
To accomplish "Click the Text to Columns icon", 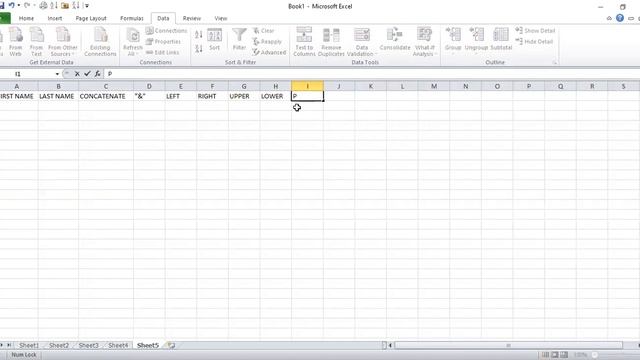I will 304,42.
